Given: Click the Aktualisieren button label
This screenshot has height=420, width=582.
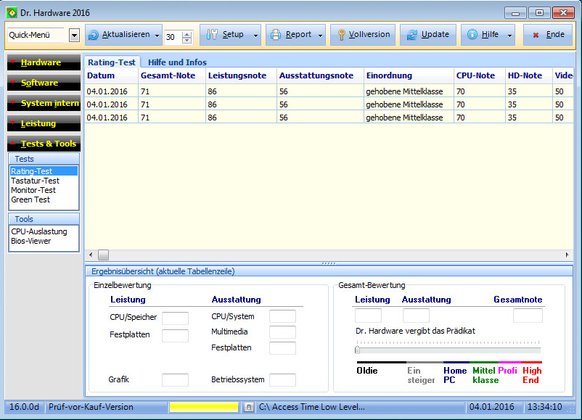Looking at the screenshot, I should 126,35.
